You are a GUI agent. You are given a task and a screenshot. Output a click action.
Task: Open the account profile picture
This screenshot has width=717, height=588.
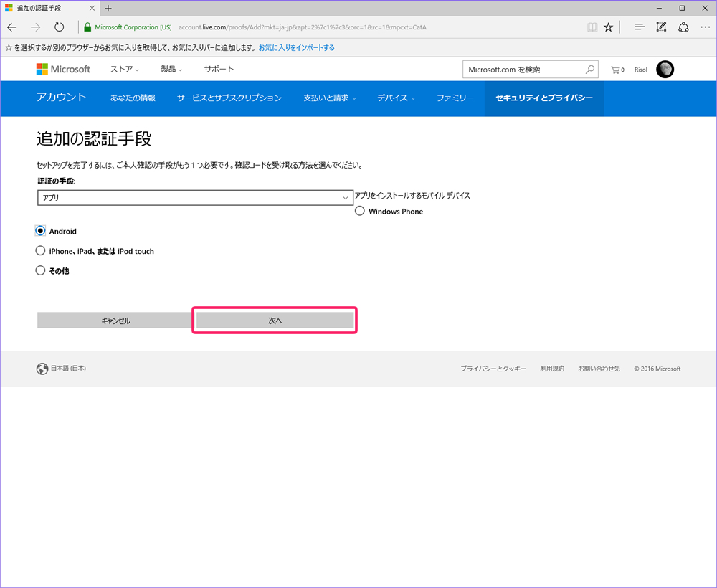[x=665, y=70]
